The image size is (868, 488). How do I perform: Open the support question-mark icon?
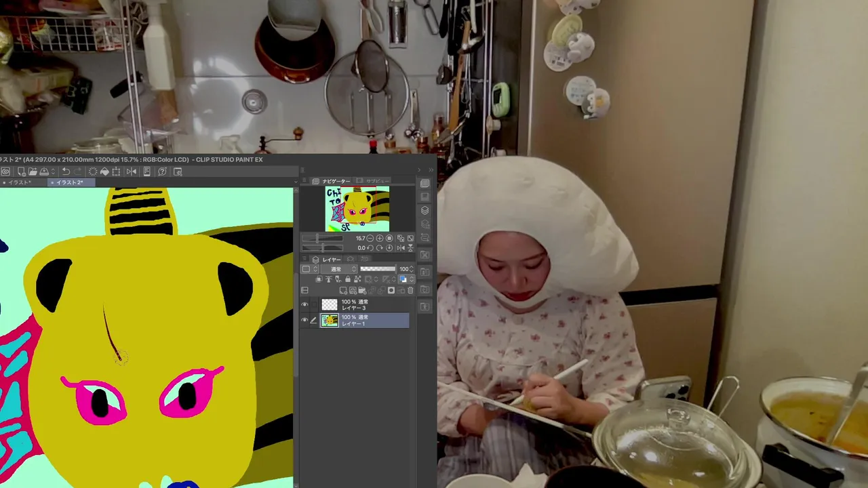pos(162,171)
